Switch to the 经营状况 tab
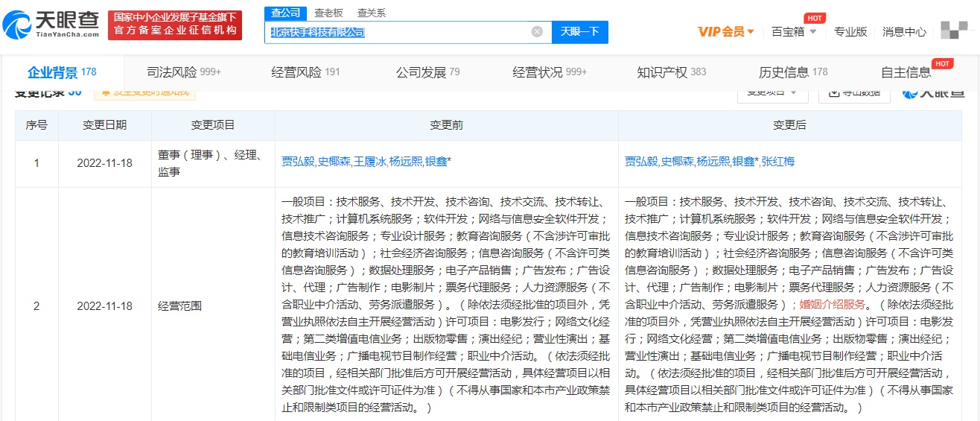This screenshot has height=421, width=980. [550, 72]
